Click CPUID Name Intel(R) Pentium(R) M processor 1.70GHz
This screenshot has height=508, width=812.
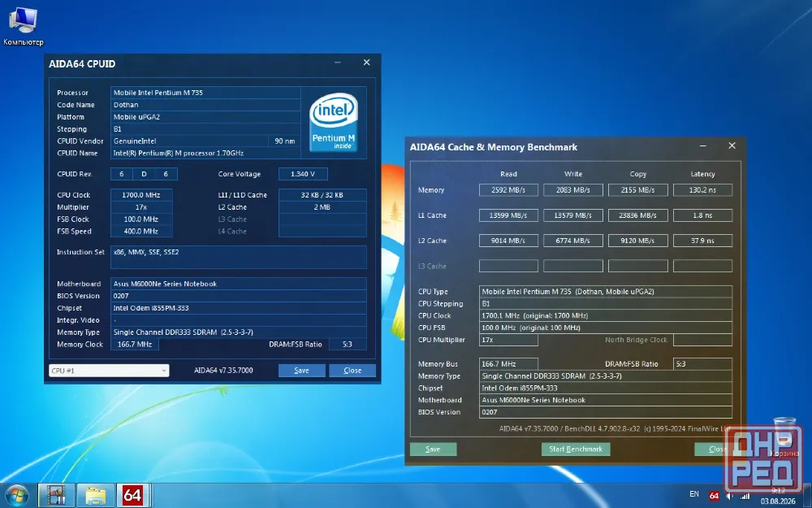[x=205, y=154]
